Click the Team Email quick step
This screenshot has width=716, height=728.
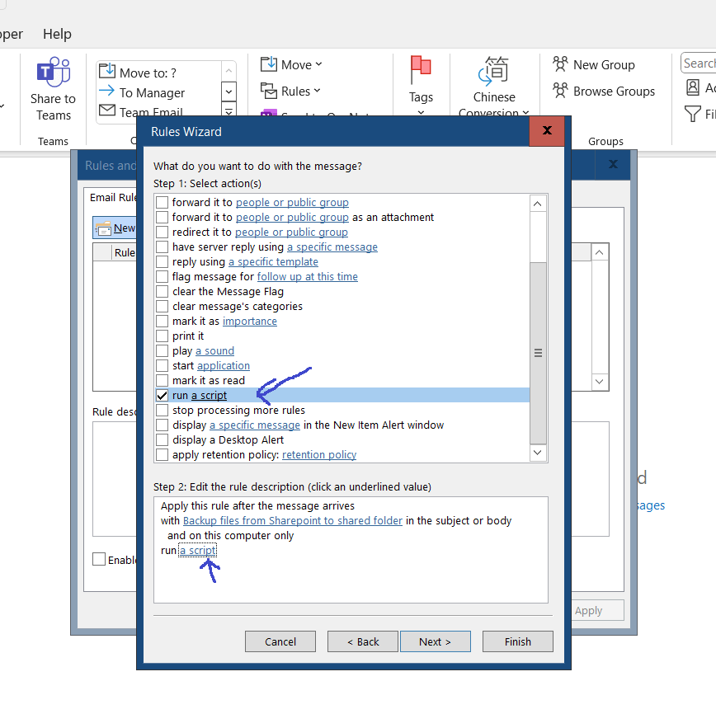(150, 112)
